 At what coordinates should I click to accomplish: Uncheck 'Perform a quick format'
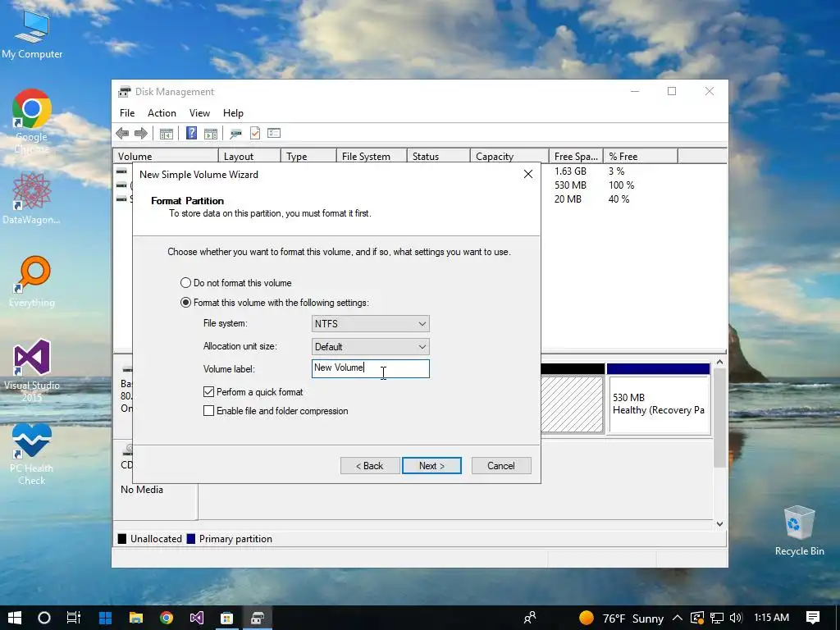click(x=209, y=392)
